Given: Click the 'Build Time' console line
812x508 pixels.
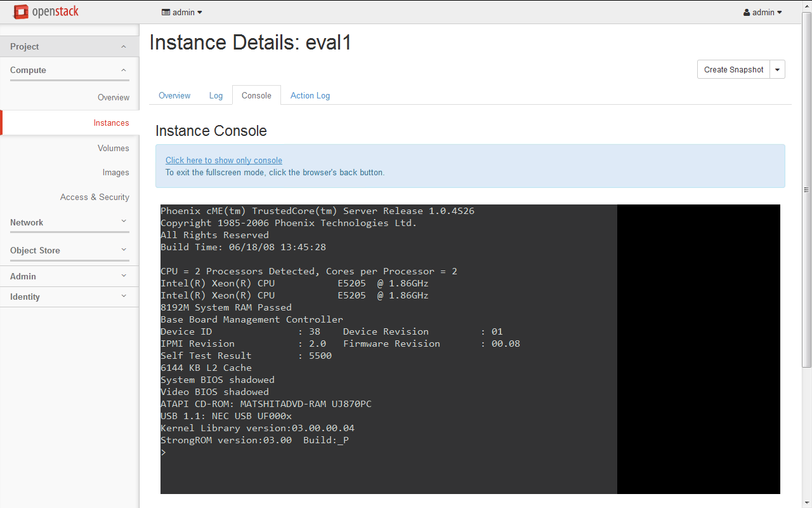Looking at the screenshot, I should (x=243, y=247).
